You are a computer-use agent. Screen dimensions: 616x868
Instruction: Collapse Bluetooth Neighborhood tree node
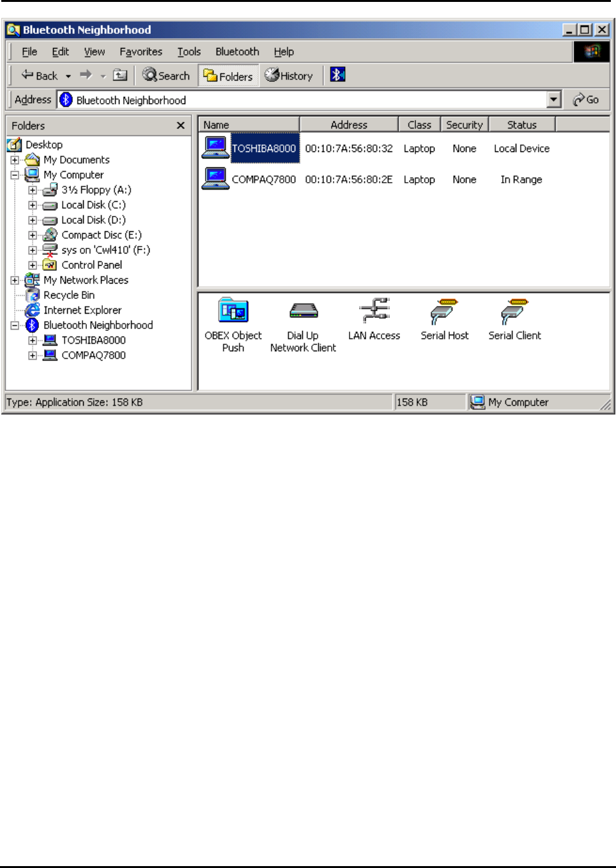pos(15,325)
